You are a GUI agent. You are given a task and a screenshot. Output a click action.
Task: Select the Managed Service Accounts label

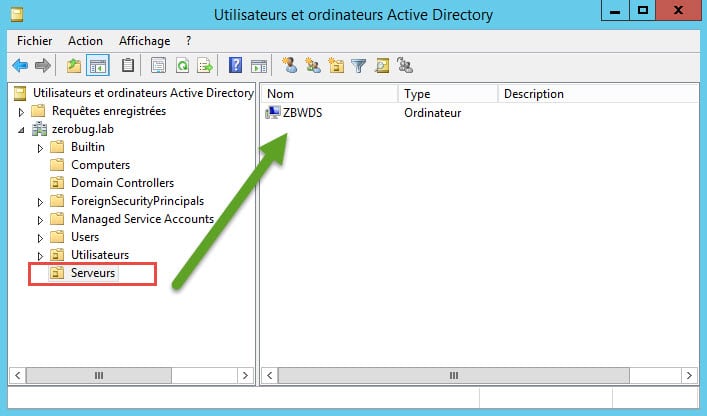142,219
